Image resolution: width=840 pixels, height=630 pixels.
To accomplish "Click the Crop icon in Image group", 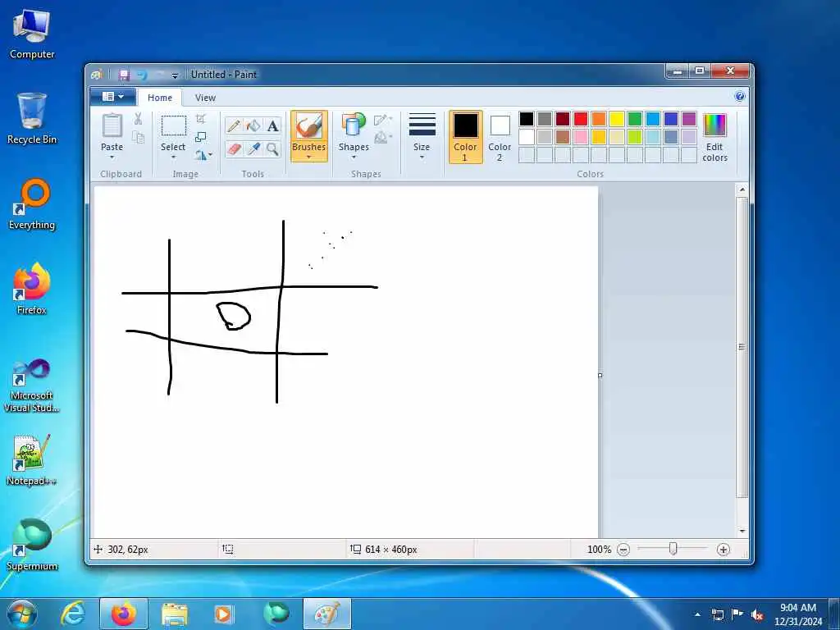I will pyautogui.click(x=201, y=118).
